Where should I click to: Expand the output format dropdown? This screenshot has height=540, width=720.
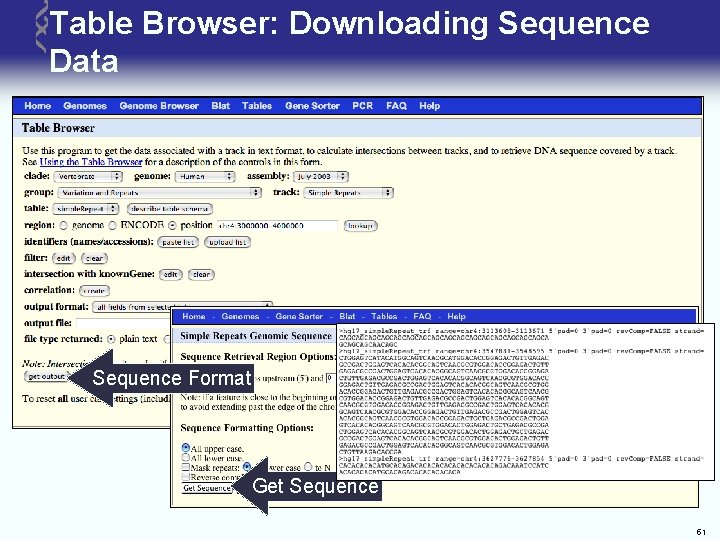point(182,307)
